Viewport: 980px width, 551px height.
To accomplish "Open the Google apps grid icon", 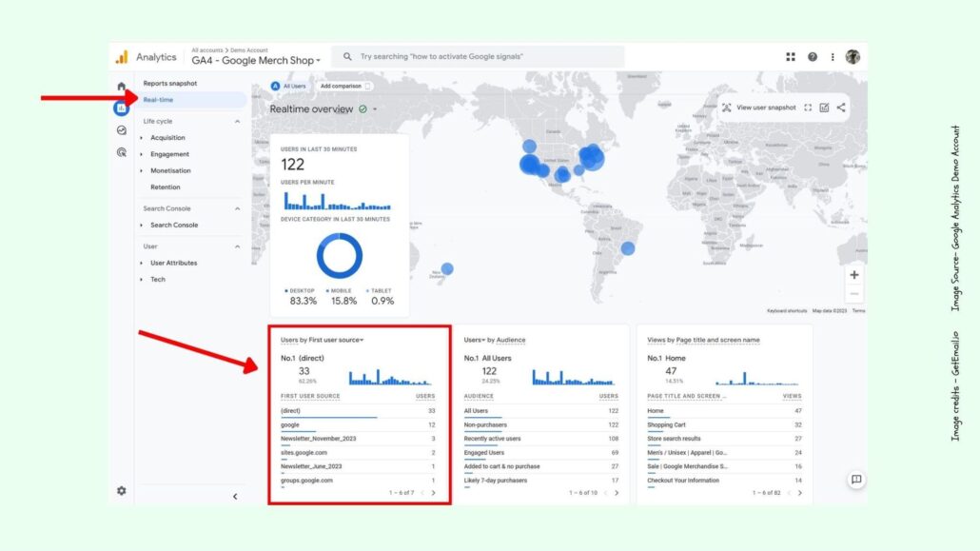I will tap(791, 57).
